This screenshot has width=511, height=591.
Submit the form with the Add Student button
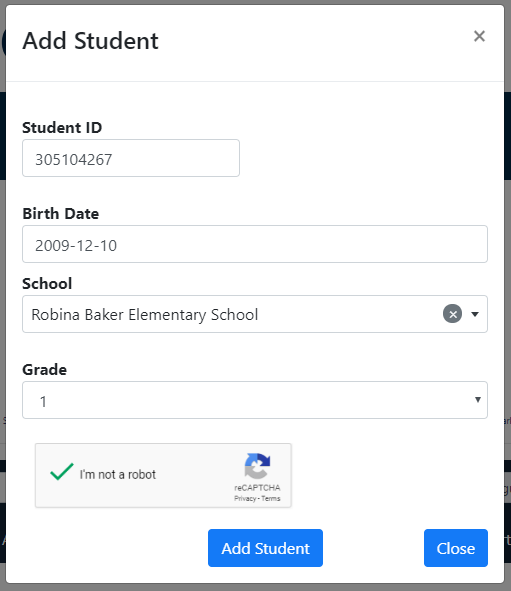pyautogui.click(x=265, y=548)
